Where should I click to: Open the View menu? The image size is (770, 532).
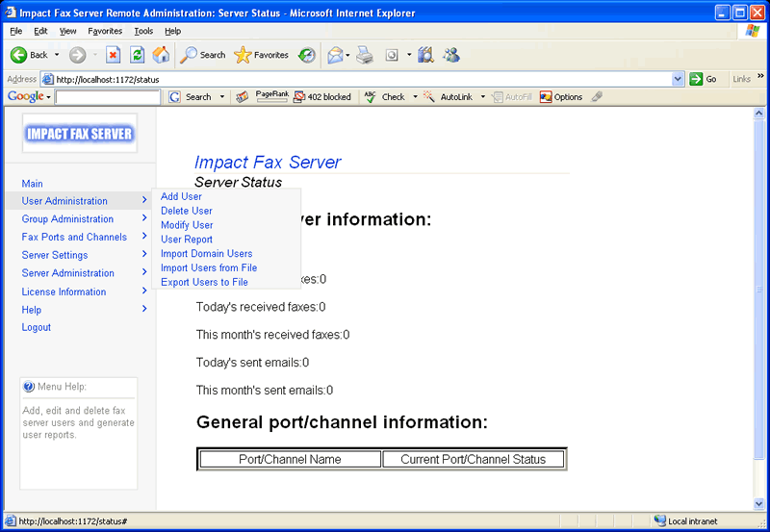[x=67, y=31]
